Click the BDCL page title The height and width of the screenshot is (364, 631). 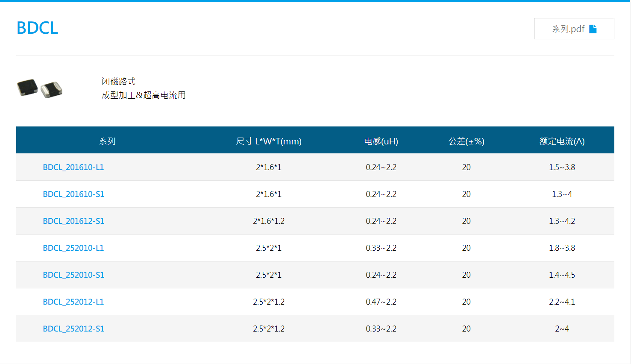pyautogui.click(x=37, y=28)
